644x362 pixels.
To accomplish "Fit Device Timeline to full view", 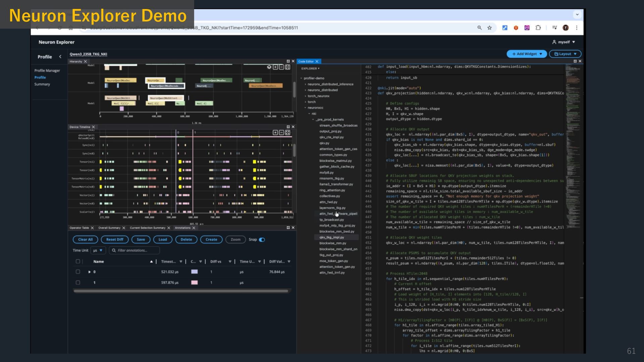I will (x=287, y=133).
